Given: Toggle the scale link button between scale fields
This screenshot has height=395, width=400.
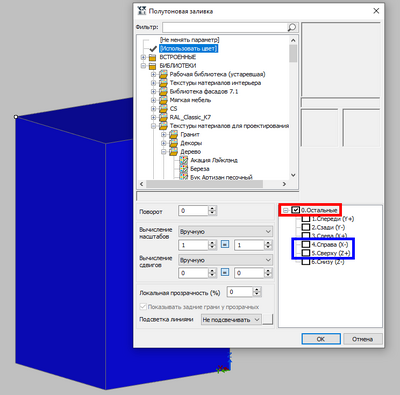Looking at the screenshot, I should point(225,245).
